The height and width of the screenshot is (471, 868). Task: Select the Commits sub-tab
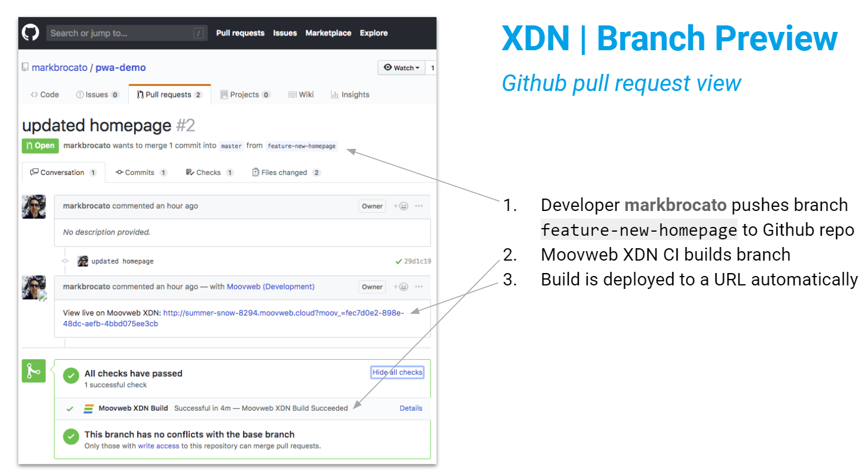[x=141, y=173]
